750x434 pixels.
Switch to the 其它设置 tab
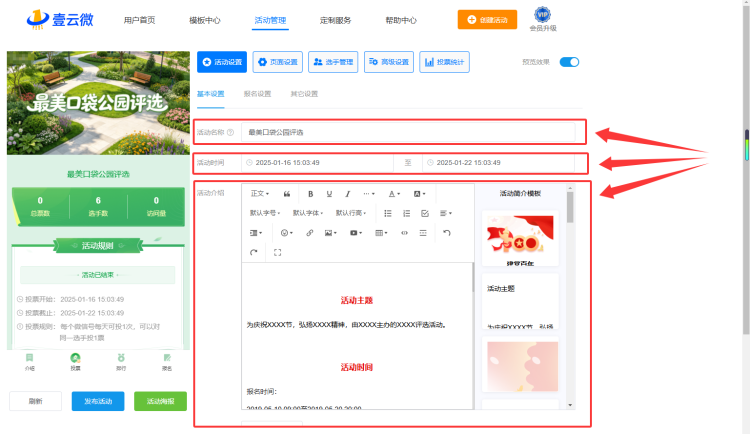(304, 94)
